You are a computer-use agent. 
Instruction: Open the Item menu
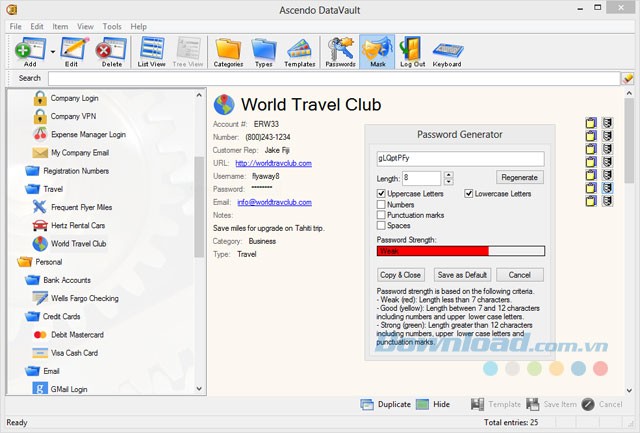(x=60, y=26)
